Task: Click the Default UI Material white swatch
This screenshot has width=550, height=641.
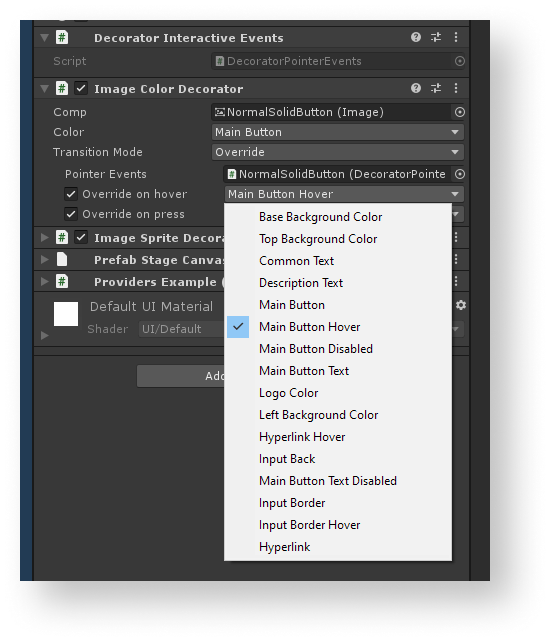Action: pyautogui.click(x=66, y=314)
